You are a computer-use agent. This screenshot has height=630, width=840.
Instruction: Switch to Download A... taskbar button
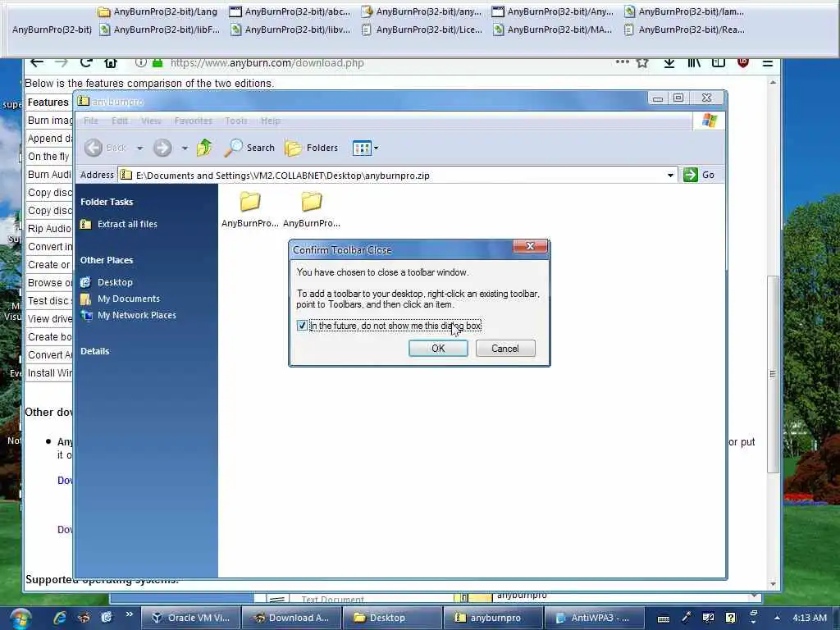pyautogui.click(x=291, y=618)
